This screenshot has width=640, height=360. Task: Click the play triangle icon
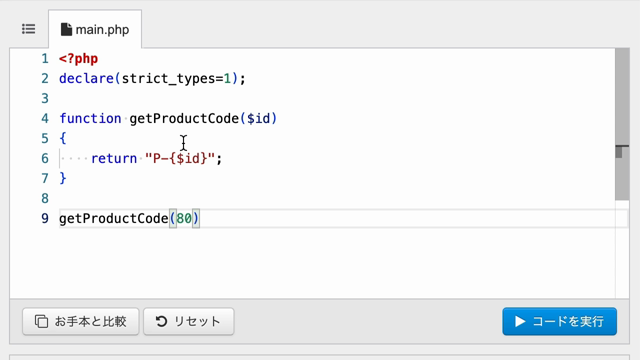click(520, 321)
